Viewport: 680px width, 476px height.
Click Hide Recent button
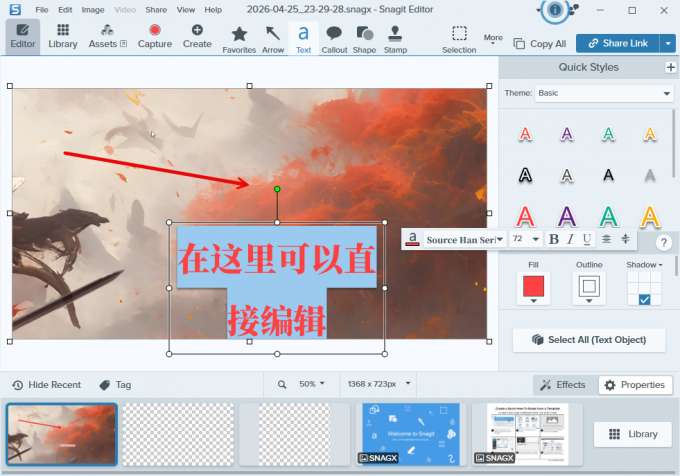[46, 385]
